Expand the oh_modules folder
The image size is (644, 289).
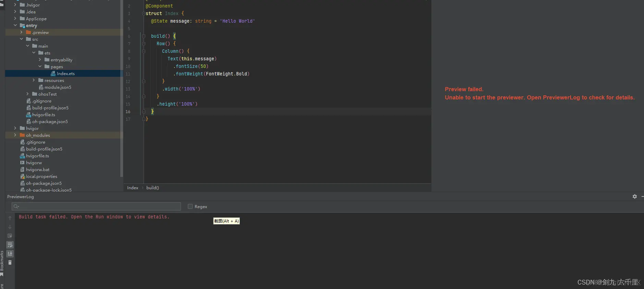click(15, 135)
